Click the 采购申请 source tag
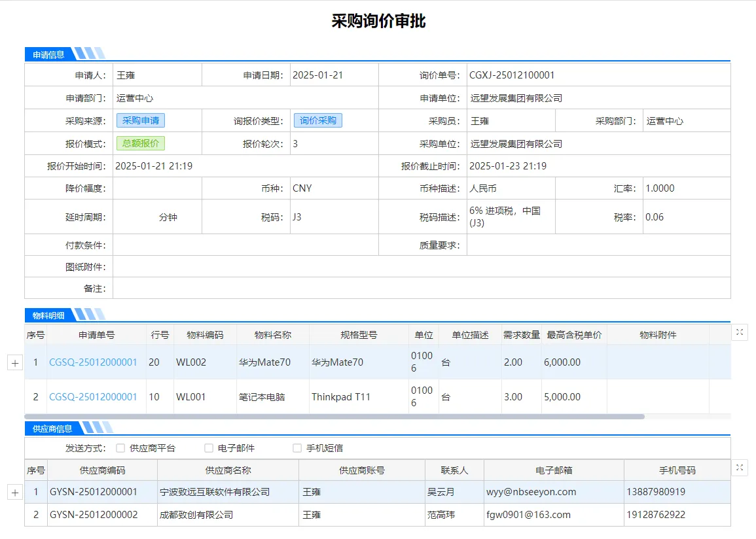This screenshot has width=756, height=539. click(140, 120)
